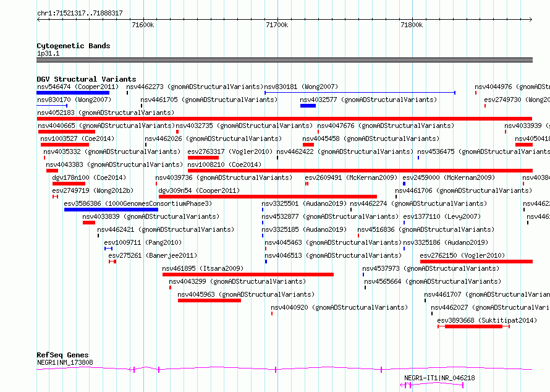The image size is (550, 392).
Task: Click esv1377110 (Levy2007) variant label
Action: point(442,216)
